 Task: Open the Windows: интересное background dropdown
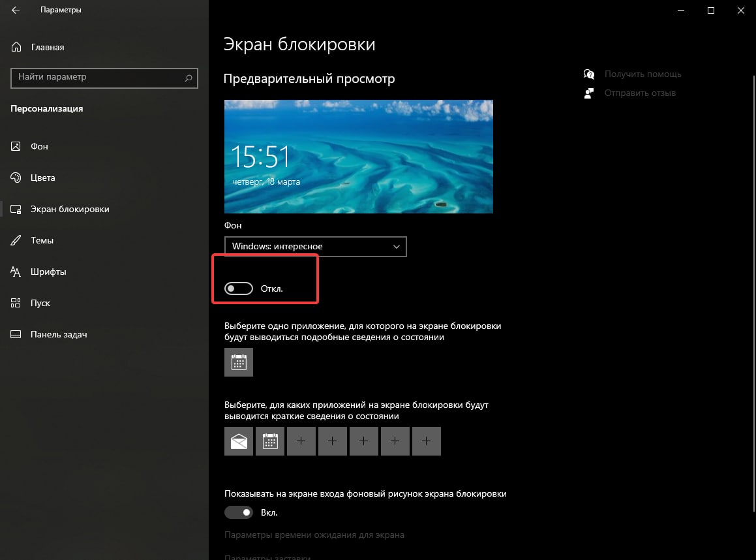pyautogui.click(x=315, y=247)
